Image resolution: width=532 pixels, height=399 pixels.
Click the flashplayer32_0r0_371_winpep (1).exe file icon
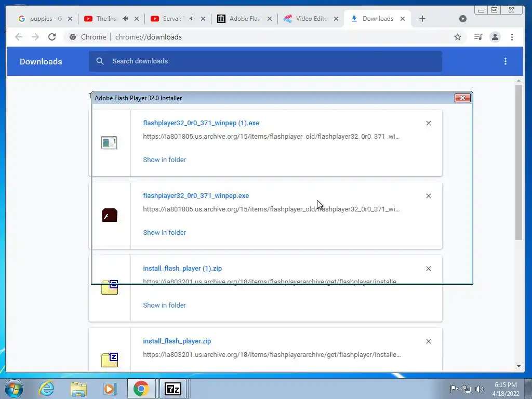pos(109,142)
